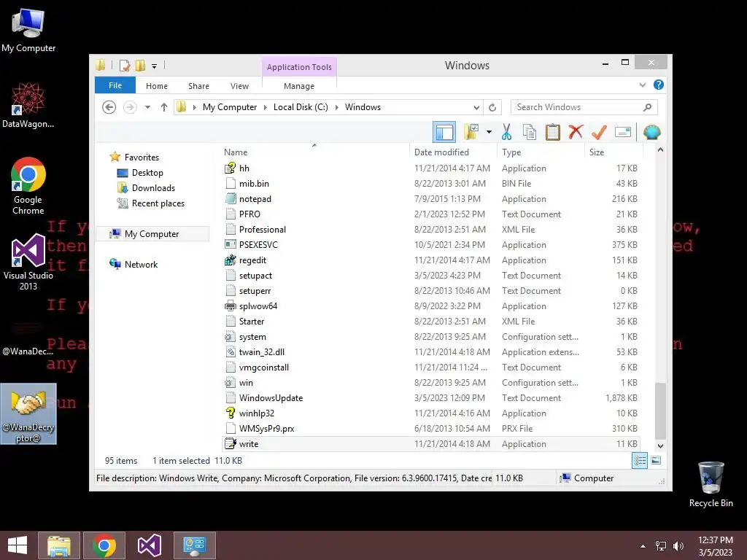This screenshot has height=560, width=747.
Task: Select My Computer in the navigation pane
Action: tap(152, 233)
